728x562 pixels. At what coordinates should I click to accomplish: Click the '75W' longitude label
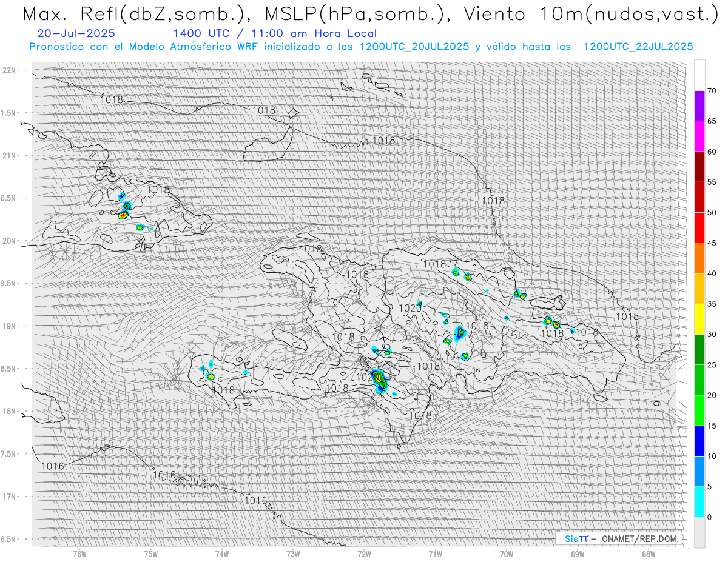pos(151,554)
